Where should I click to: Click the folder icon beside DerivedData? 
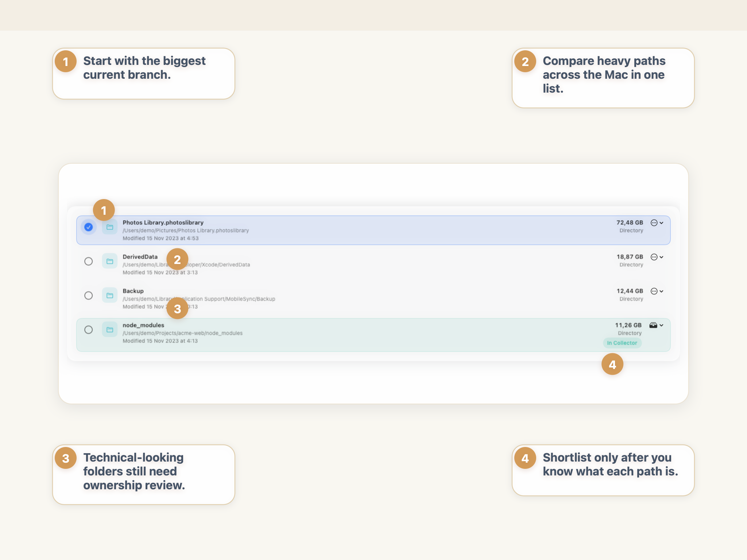click(109, 261)
